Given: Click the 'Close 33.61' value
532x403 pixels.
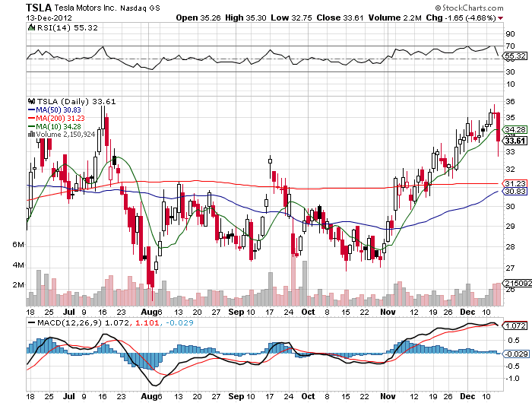Looking at the screenshot, I should (x=340, y=17).
